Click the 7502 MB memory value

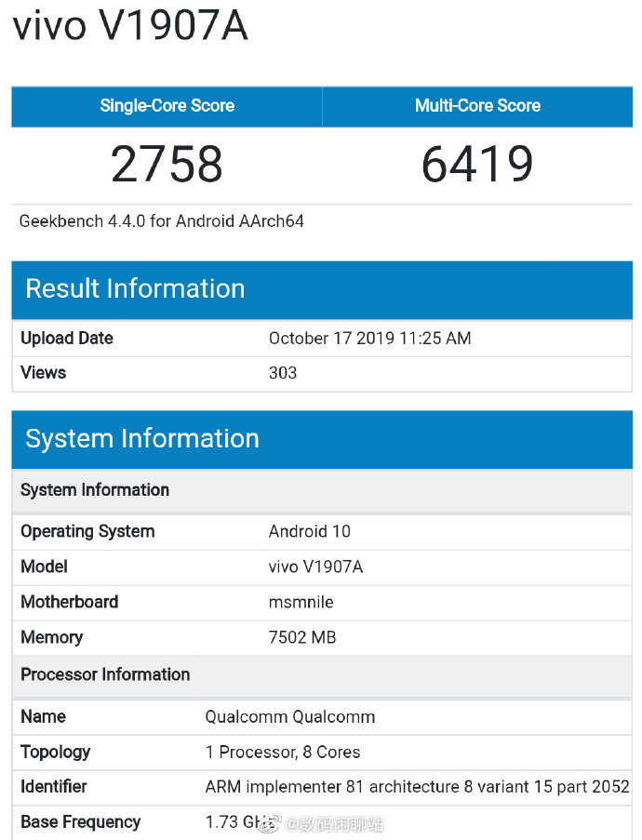302,637
